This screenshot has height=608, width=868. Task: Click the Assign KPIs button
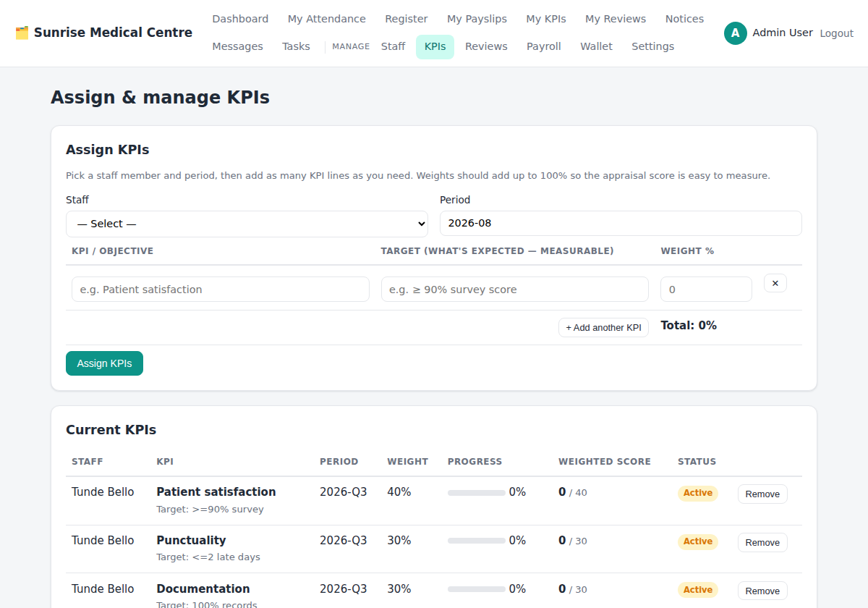point(104,363)
